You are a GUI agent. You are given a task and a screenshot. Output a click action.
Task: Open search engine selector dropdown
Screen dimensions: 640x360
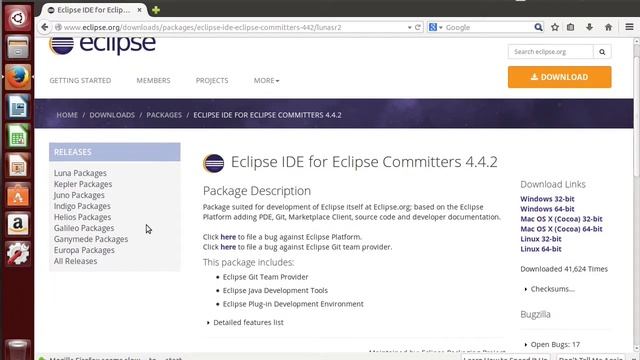(x=436, y=27)
